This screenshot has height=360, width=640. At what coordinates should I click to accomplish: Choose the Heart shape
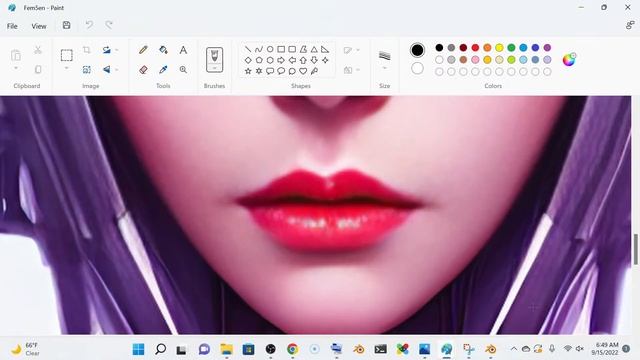click(303, 71)
